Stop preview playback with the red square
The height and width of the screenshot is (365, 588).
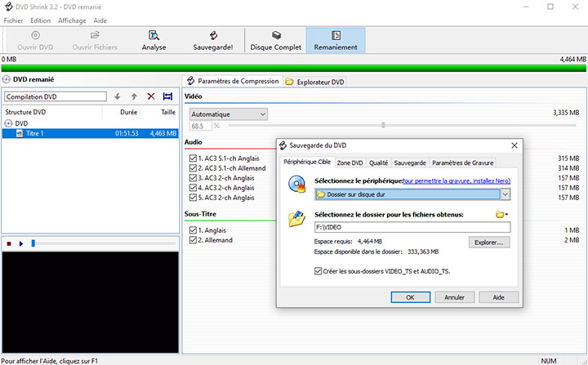point(9,244)
